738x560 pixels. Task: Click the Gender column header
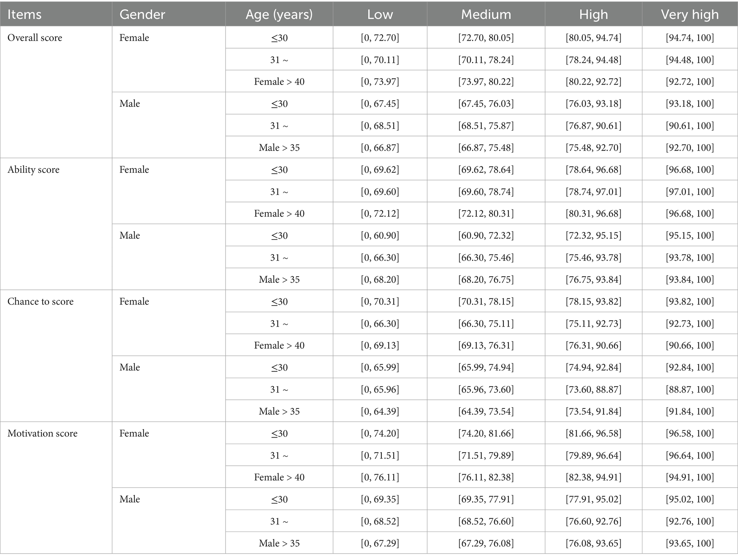tap(142, 15)
